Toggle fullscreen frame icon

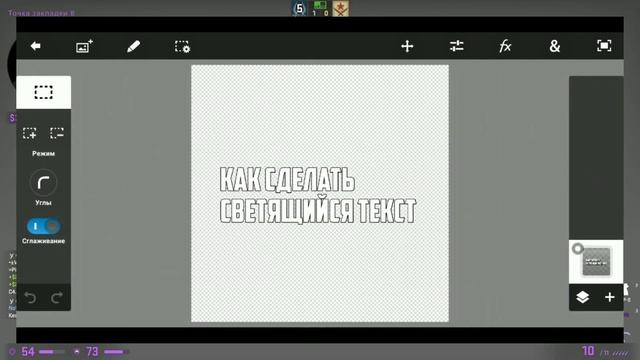click(x=604, y=46)
